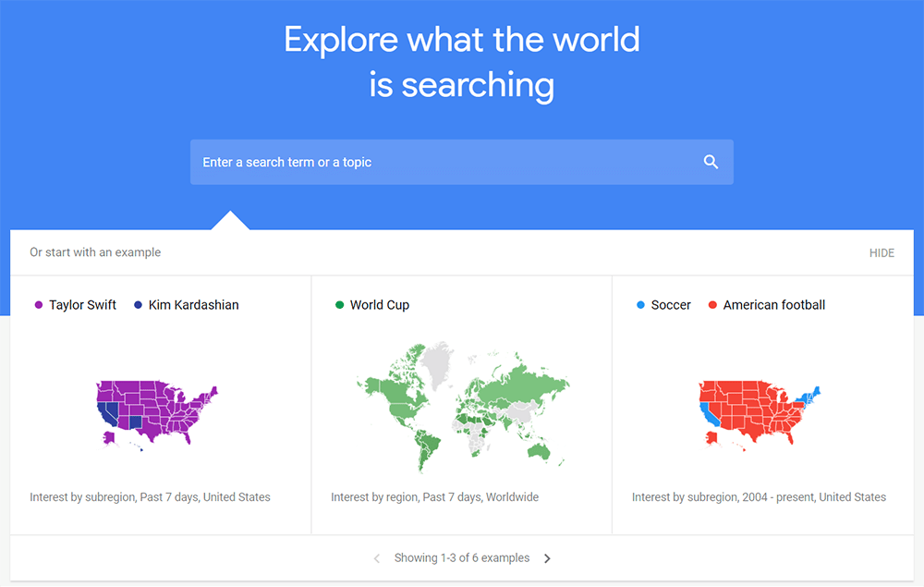Image resolution: width=924 pixels, height=587 pixels.
Task: Open the World Cup world map
Action: click(463, 407)
